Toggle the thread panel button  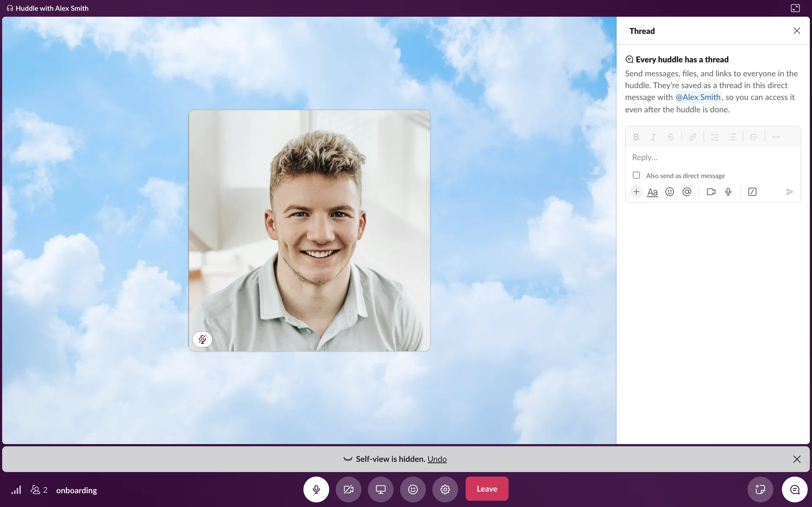(795, 490)
